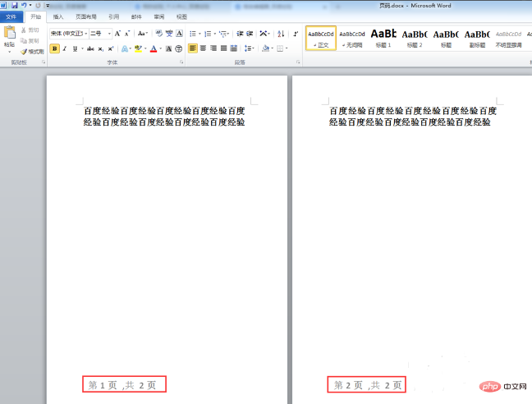The image size is (532, 404).
Task: Select the Format Painter (格式刷) tool
Action: 34,51
